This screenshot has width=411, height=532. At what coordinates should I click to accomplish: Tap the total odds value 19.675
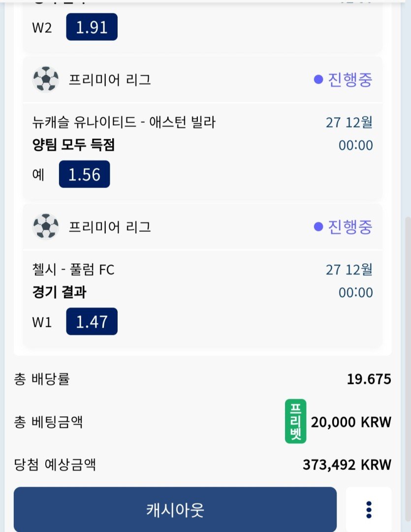369,379
